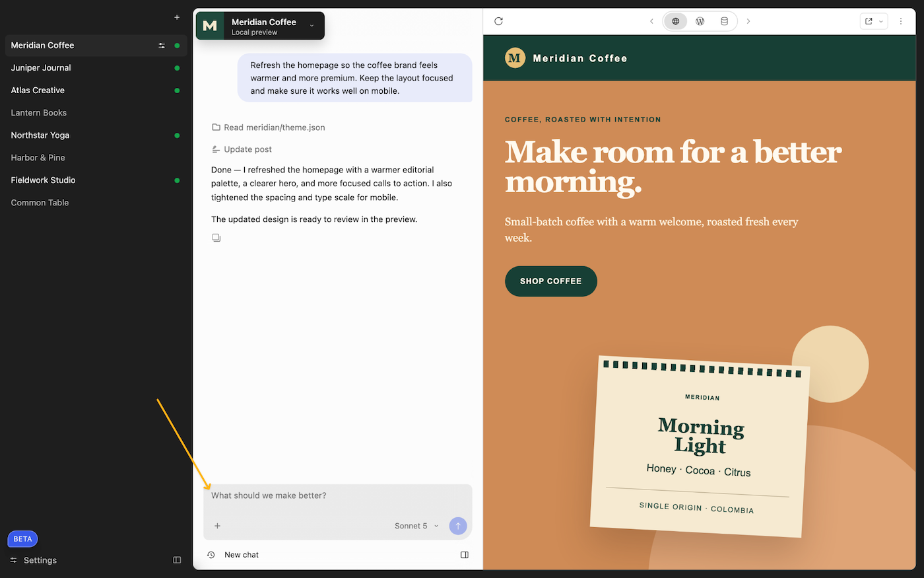Click the Meridian Coffee site title in the preview
Viewport: 924px width, 578px height.
click(580, 58)
